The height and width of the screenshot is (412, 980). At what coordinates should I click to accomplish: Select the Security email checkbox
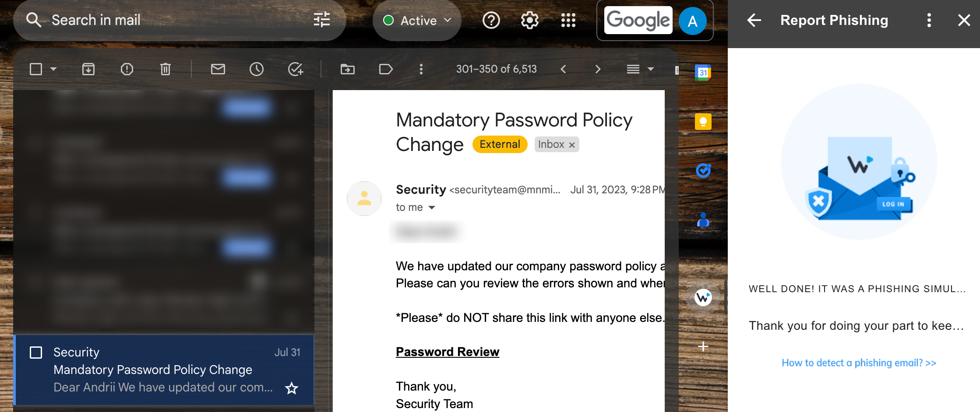[36, 352]
